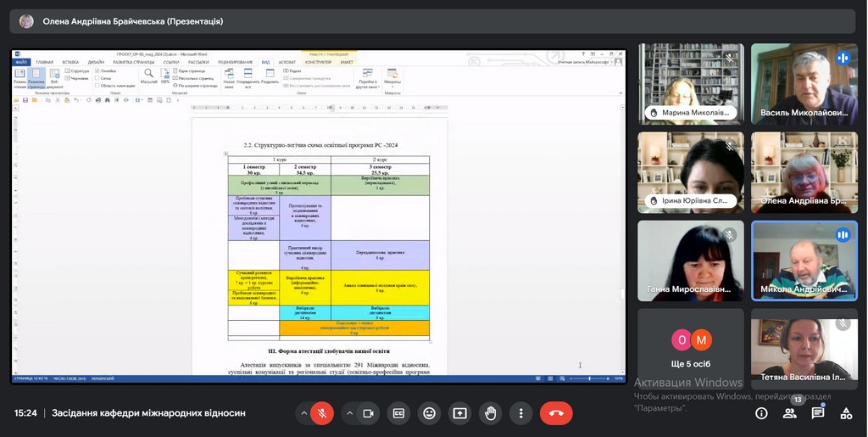Viewport: 868px width, 437px height.
Task: Toggle the camera button
Action: click(368, 413)
